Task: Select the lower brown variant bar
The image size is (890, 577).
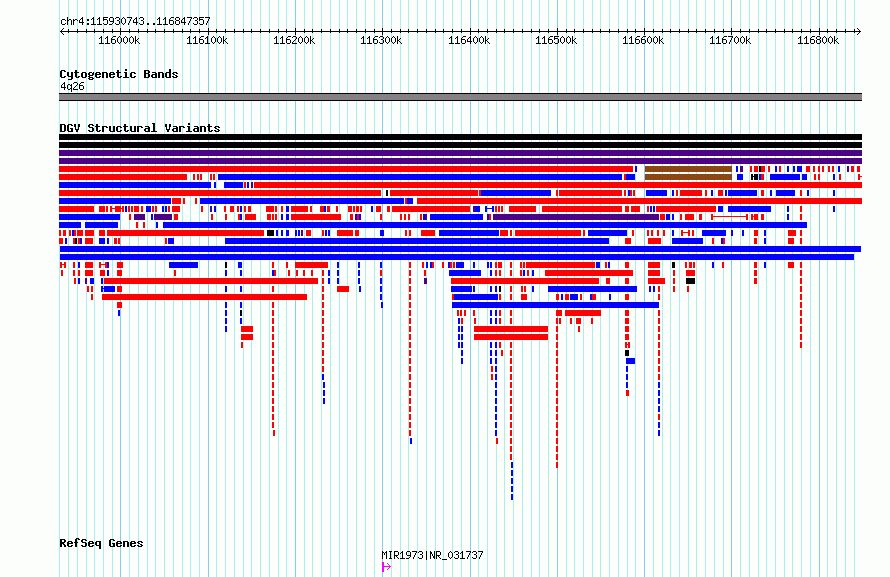Action: [x=688, y=177]
